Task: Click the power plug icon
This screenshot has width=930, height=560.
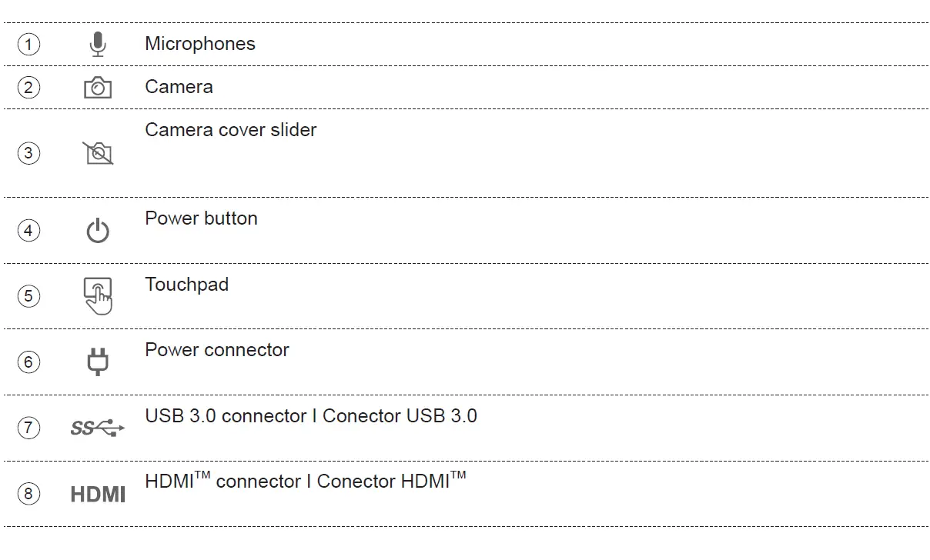Action: click(98, 362)
